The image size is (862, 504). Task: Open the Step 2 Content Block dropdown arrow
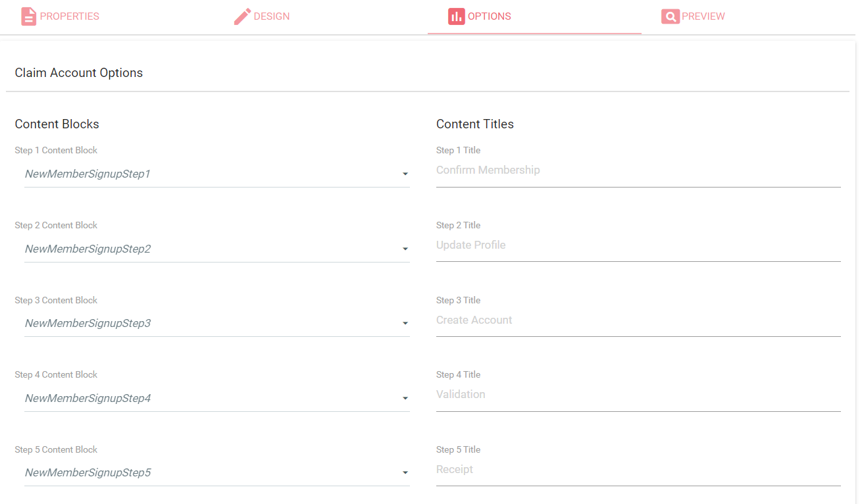[x=405, y=249]
